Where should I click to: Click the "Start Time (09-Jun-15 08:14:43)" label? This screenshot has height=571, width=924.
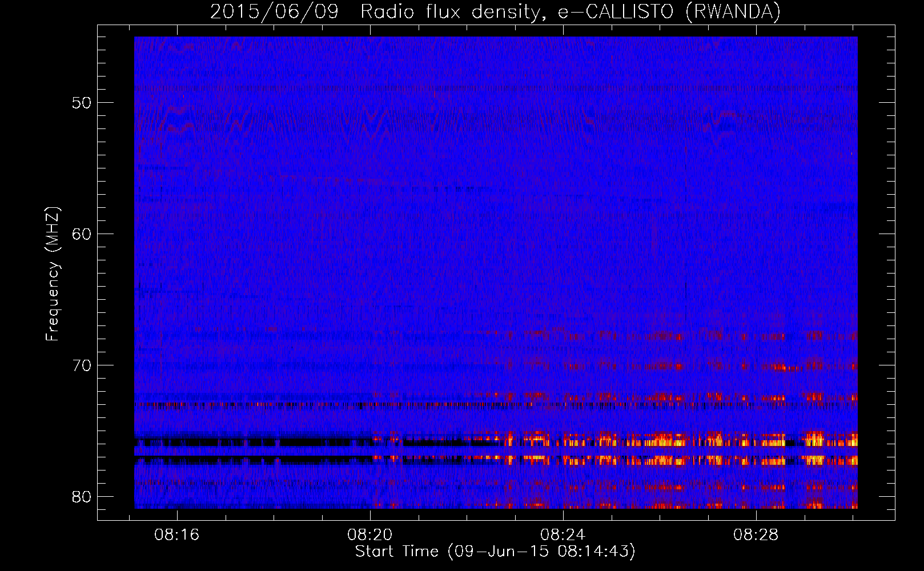(x=495, y=552)
